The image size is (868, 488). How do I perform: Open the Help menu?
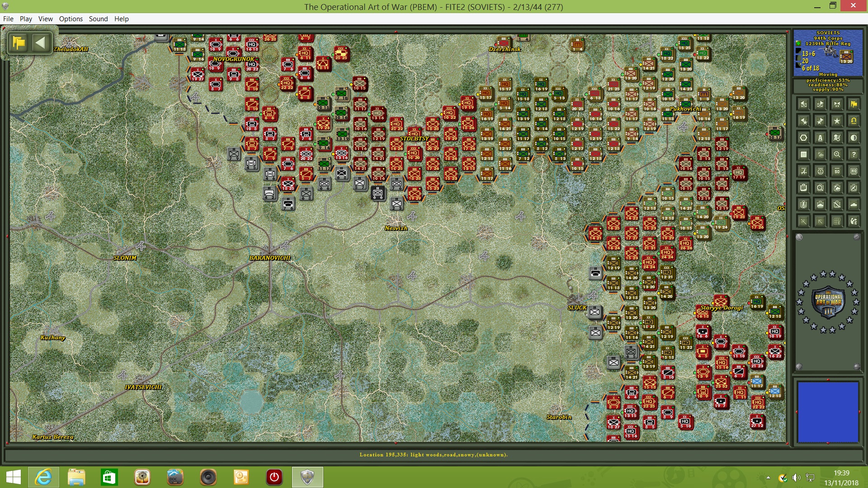121,19
